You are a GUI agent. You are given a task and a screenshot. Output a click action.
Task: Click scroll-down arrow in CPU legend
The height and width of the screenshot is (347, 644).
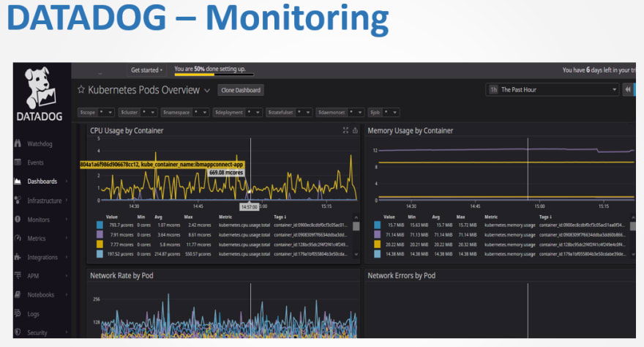tap(356, 254)
